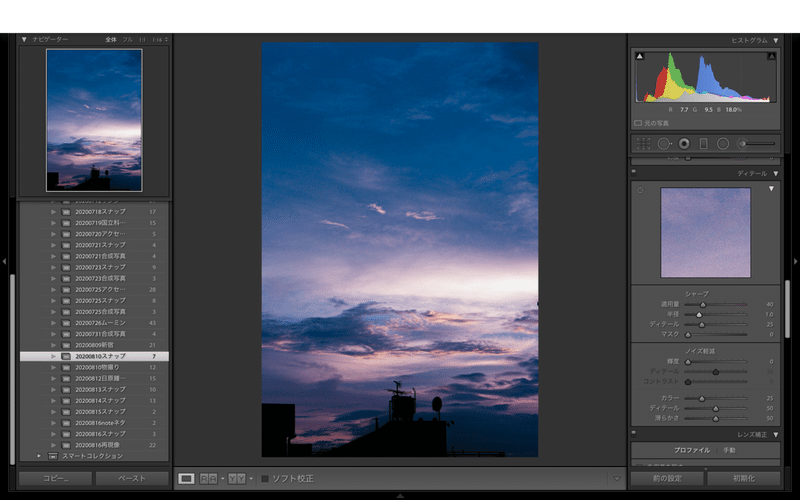
Task: Collapse the ナビゲーター panel triangle
Action: point(24,39)
